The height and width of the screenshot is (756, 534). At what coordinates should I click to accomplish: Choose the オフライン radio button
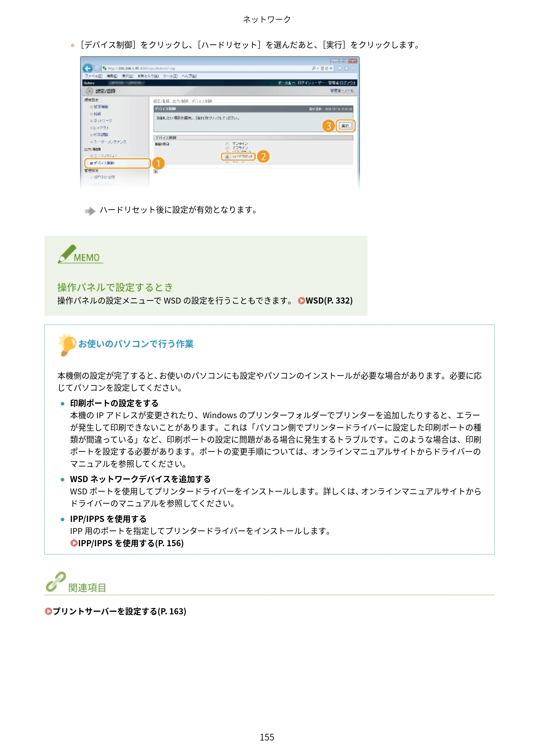tap(227, 148)
